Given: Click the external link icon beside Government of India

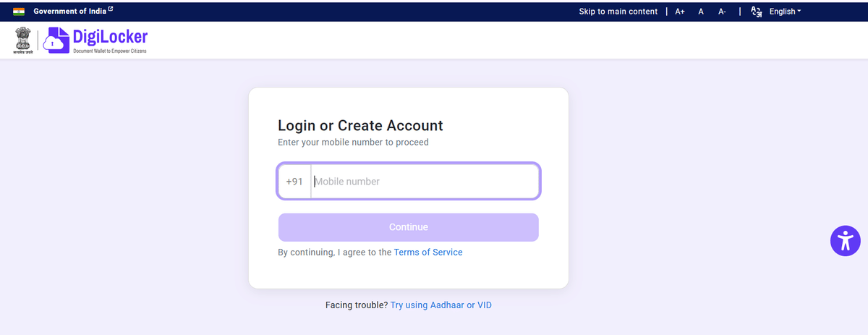Looking at the screenshot, I should pyautogui.click(x=110, y=9).
